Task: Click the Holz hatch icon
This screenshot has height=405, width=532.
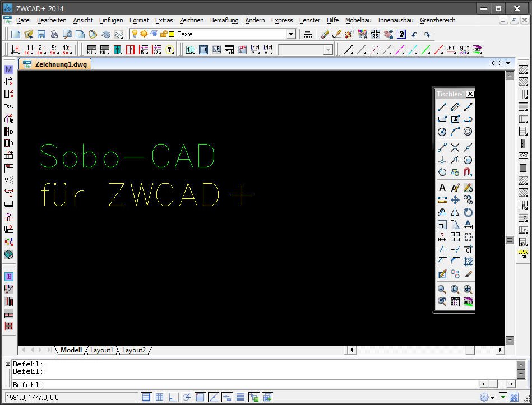Action: click(x=477, y=50)
